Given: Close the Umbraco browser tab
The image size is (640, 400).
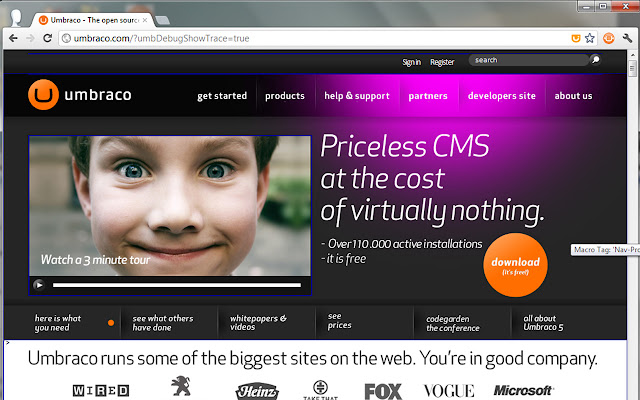Looking at the screenshot, I should (x=145, y=20).
